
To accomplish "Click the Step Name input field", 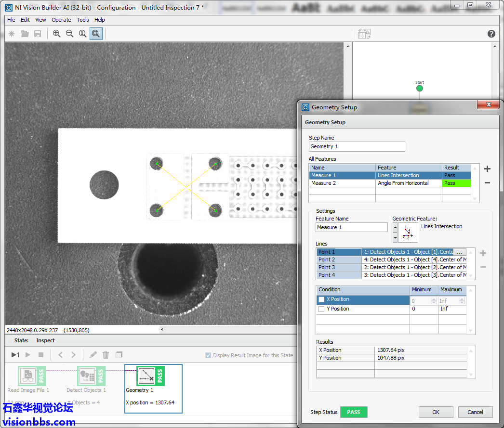I will (x=357, y=146).
